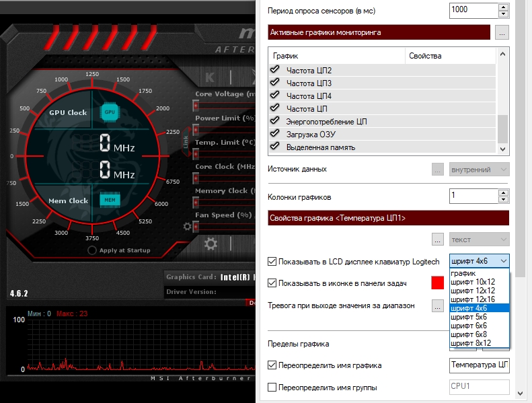This screenshot has height=403, width=532.
Task: Click '...' button next to Источник данных
Action: 438,170
